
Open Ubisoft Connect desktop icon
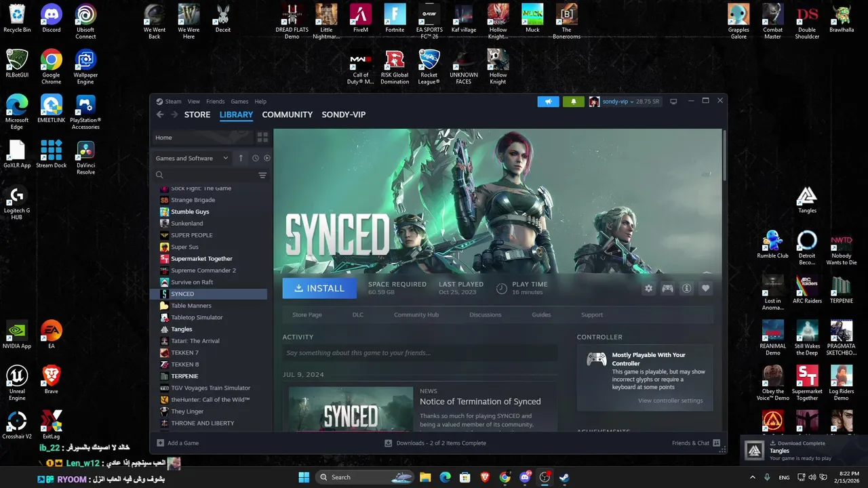pyautogui.click(x=85, y=22)
